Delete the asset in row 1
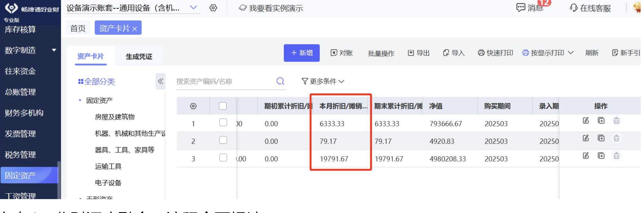Image resolution: width=644 pixels, height=213 pixels. click(616, 120)
